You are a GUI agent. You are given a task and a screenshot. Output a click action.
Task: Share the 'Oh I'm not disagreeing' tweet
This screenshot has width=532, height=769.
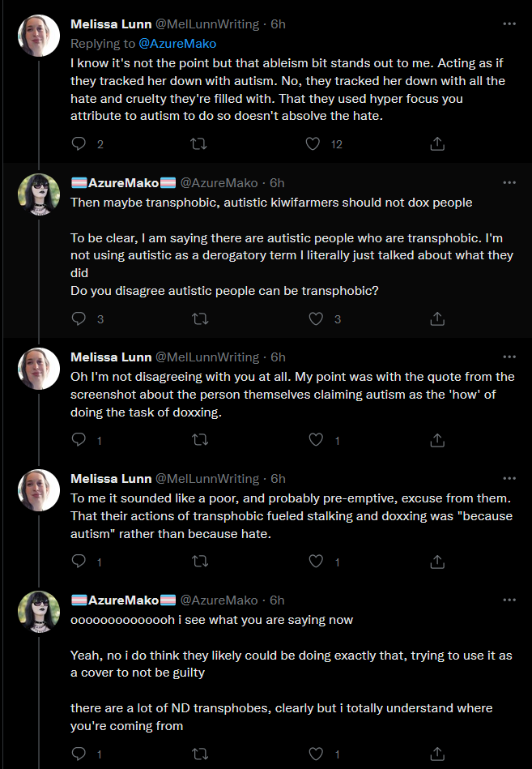pyautogui.click(x=437, y=440)
